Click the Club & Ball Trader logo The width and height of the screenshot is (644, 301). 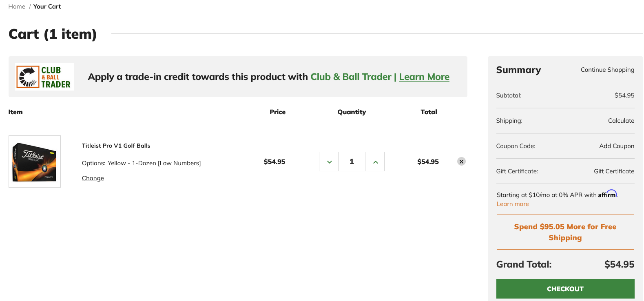pyautogui.click(x=44, y=77)
